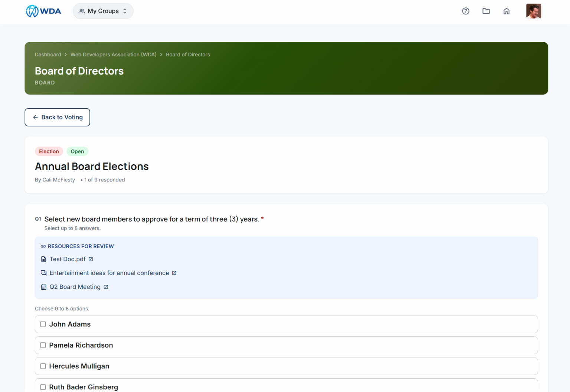Open the help question mark icon
The image size is (570, 392).
coord(466,11)
